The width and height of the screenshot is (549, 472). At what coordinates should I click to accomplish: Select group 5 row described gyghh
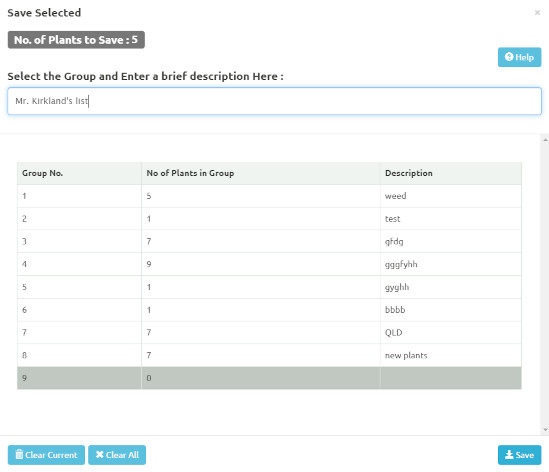269,287
